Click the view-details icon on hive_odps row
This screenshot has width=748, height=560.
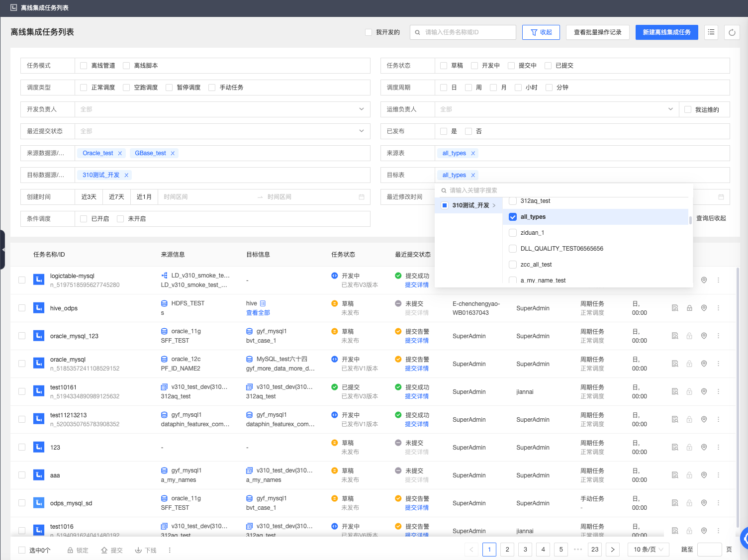point(675,308)
